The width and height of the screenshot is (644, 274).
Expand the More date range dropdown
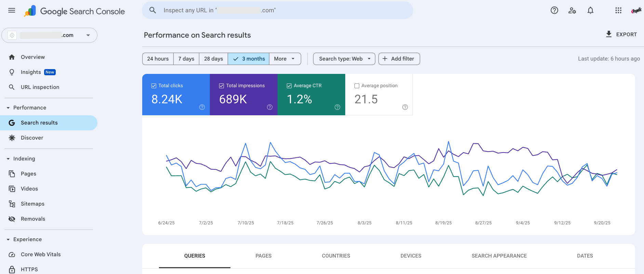(285, 59)
